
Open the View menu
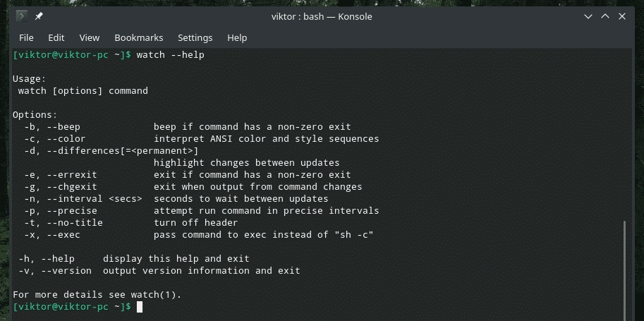pos(90,37)
